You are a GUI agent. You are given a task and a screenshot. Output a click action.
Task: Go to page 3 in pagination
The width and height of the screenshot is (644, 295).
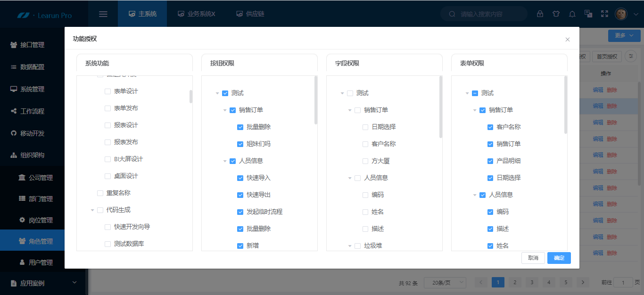point(532,282)
